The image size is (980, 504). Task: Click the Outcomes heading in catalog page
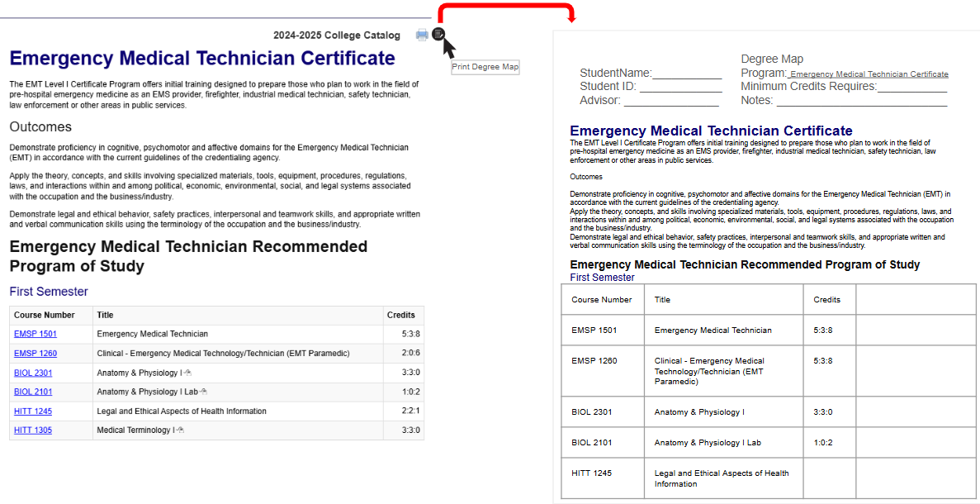point(40,127)
